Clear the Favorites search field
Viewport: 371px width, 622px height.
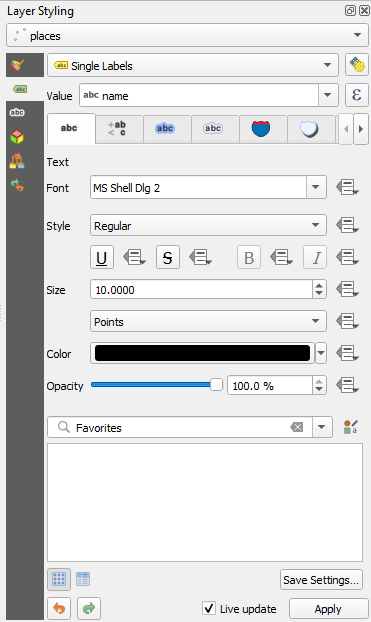(297, 427)
